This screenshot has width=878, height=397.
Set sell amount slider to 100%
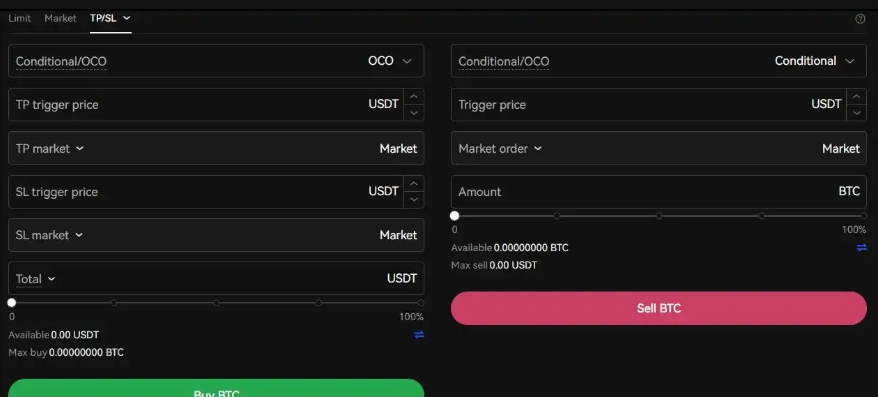pos(863,216)
